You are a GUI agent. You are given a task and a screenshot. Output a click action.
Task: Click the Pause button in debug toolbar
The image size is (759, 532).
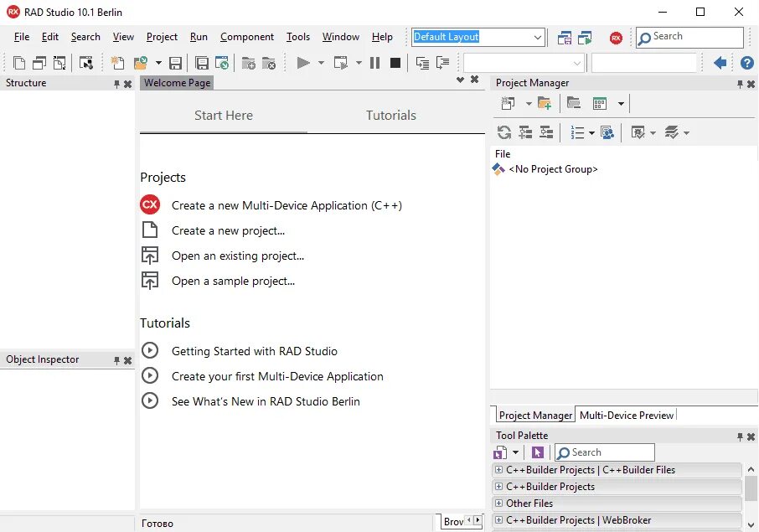coord(374,63)
